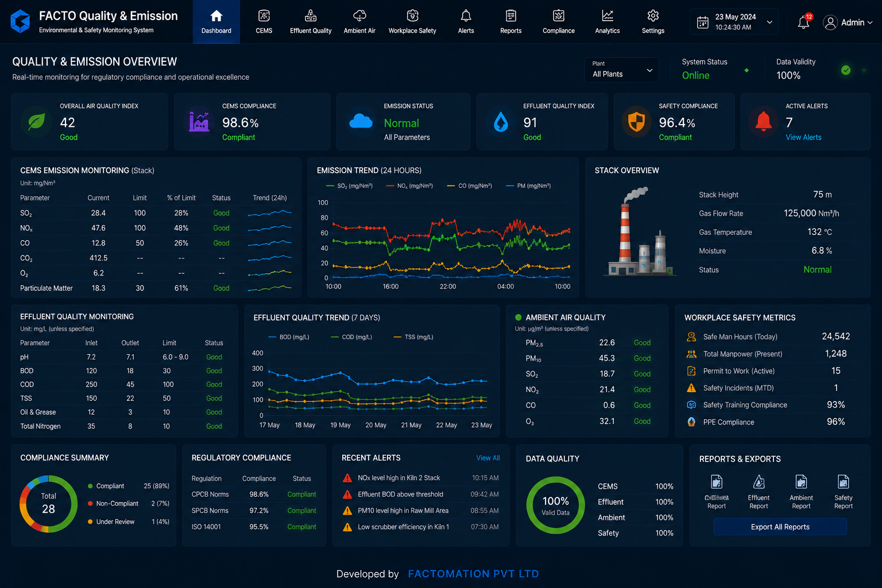Open the Reports nav icon
Image resolution: width=882 pixels, height=588 pixels.
point(510,16)
